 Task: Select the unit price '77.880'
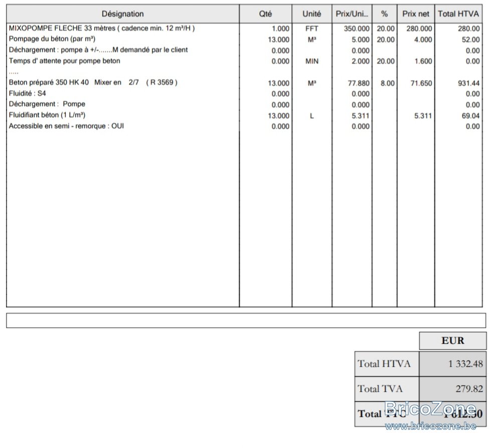[x=359, y=83]
